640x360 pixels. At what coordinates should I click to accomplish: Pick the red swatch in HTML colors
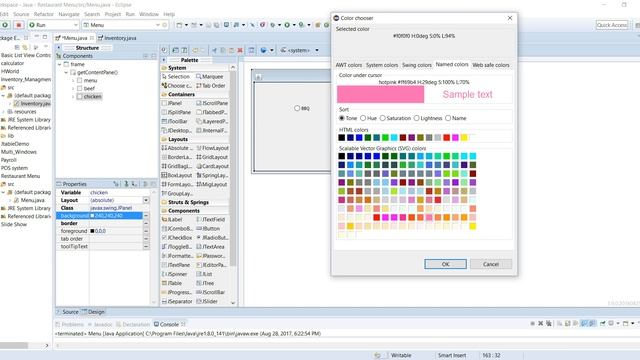pyautogui.click(x=447, y=138)
